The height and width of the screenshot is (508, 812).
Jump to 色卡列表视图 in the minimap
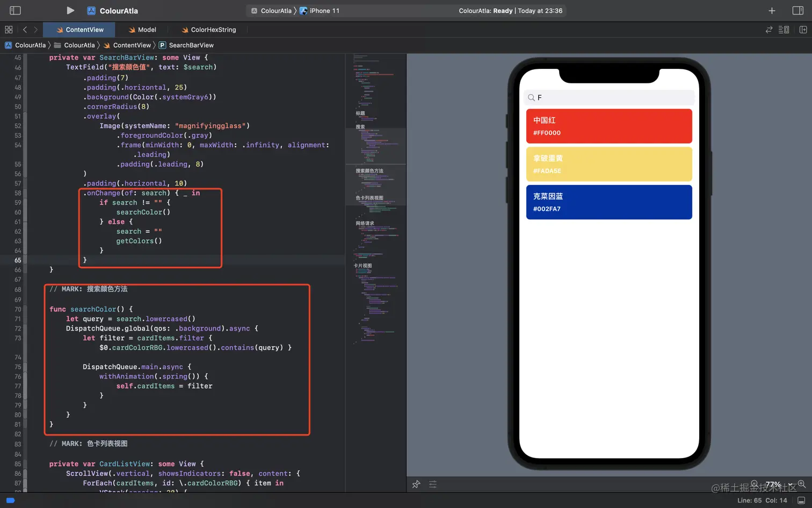click(x=369, y=198)
